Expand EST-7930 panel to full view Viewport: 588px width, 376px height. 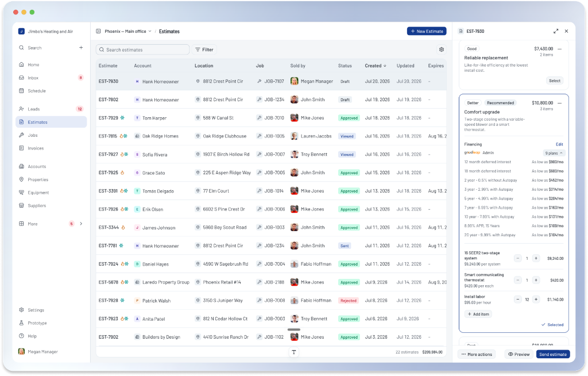556,31
